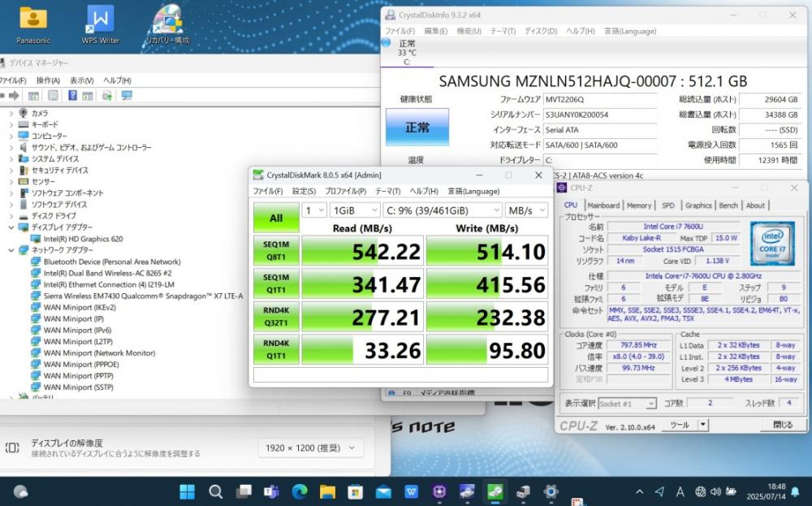
Task: Select the Sierra Wireless EM7430 network adapter
Action: click(x=143, y=296)
